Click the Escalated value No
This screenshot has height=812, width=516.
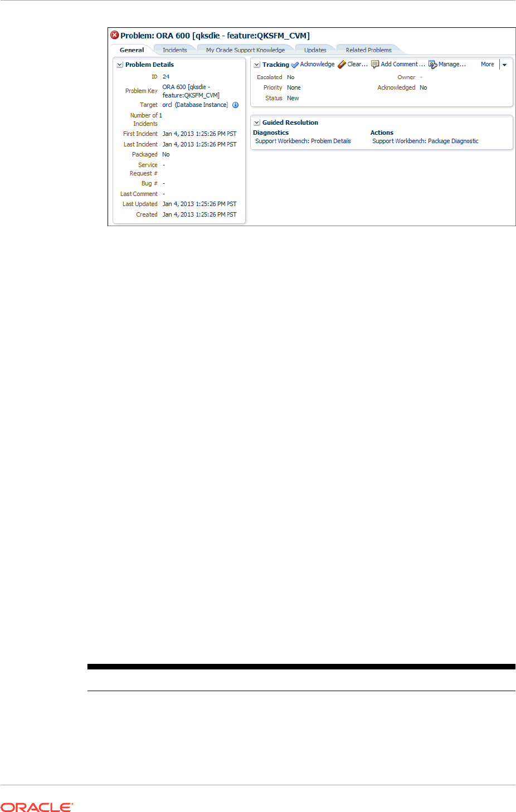tap(291, 77)
